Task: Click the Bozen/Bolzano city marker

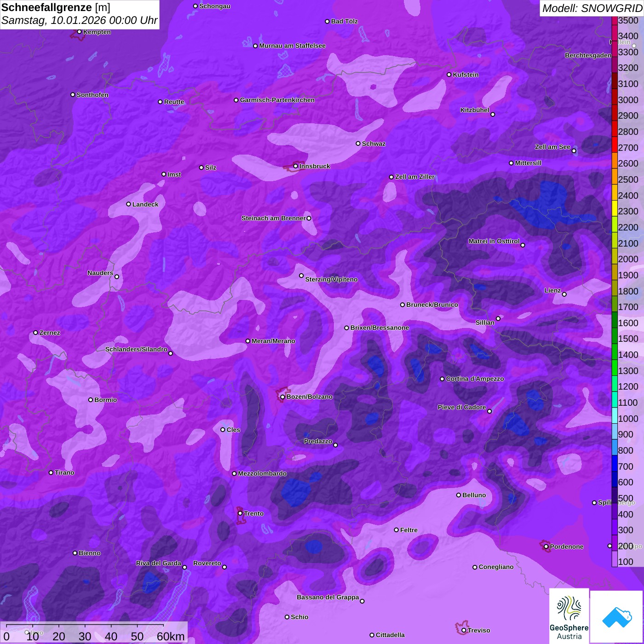Action: point(283,397)
